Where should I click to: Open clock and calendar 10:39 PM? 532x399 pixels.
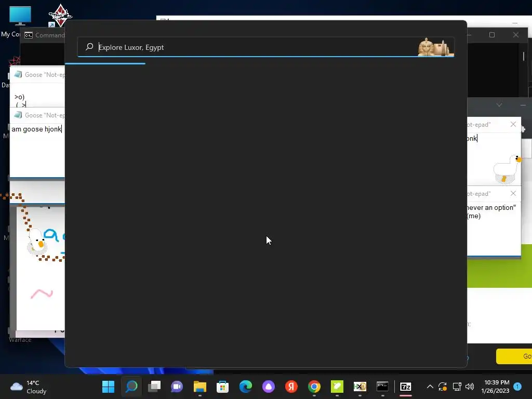(x=495, y=387)
